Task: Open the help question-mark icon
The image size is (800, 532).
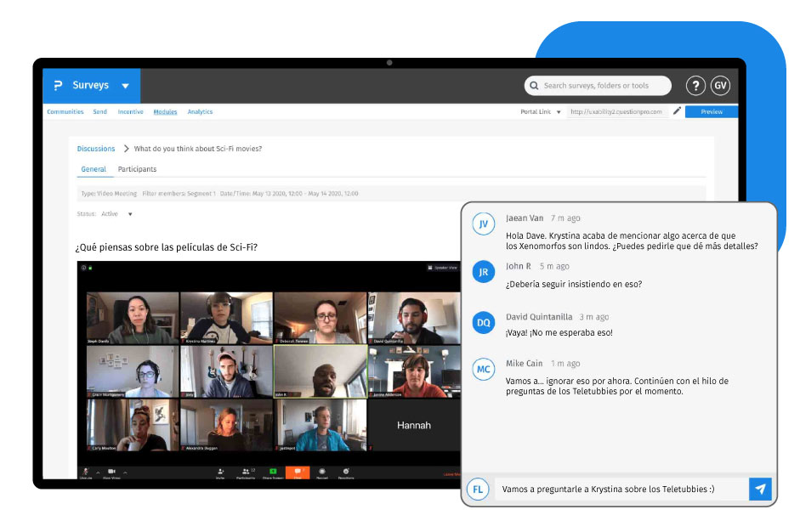Action: pyautogui.click(x=695, y=86)
